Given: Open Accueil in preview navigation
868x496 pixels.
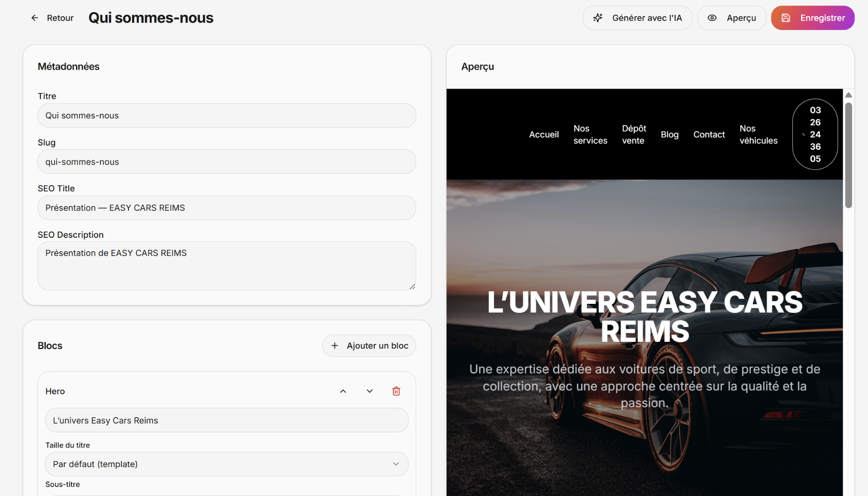Looking at the screenshot, I should click(544, 135).
